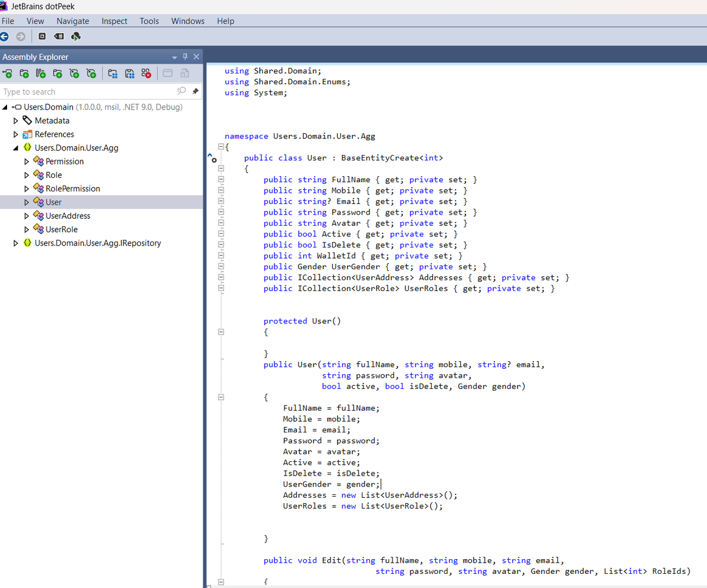
Task: Open the Tools menu
Action: [149, 21]
